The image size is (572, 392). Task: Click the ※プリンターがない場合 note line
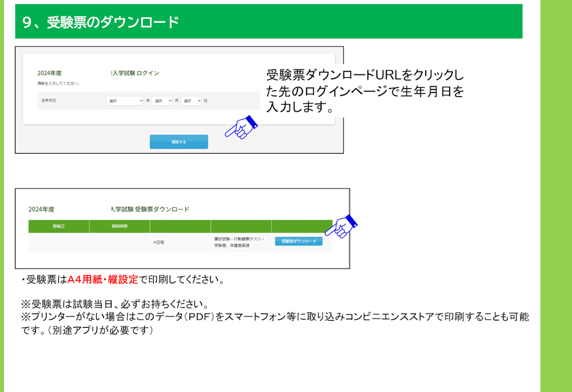point(275,317)
